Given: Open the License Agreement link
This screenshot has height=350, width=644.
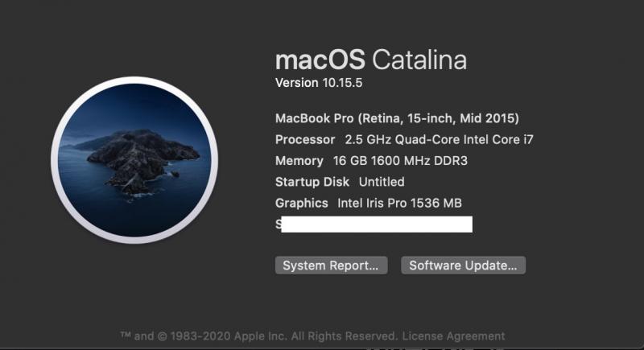Looking at the screenshot, I should [453, 336].
